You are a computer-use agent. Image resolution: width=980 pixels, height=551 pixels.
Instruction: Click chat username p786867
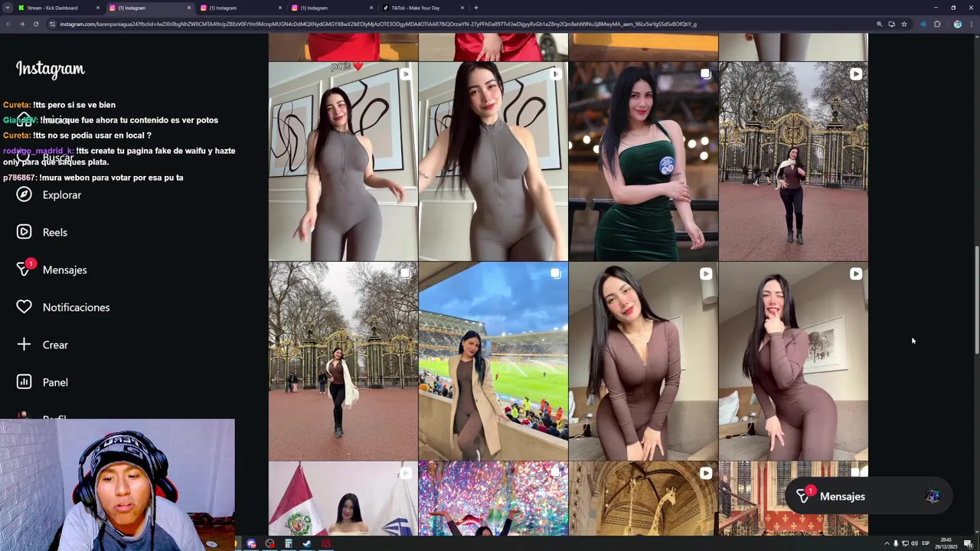tap(19, 178)
